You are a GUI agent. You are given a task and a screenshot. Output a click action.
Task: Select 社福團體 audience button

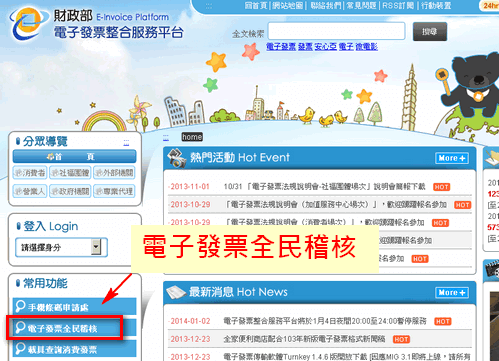pyautogui.click(x=70, y=173)
